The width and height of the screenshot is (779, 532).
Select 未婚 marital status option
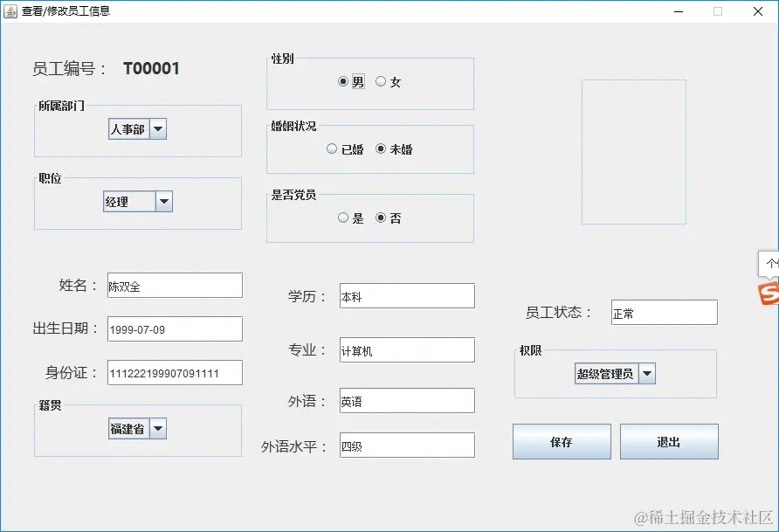click(x=383, y=148)
